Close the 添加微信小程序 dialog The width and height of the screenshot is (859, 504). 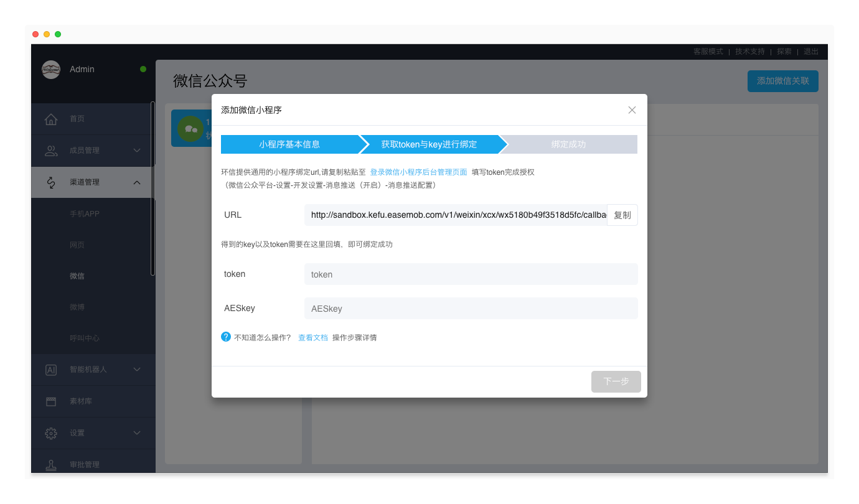[632, 110]
